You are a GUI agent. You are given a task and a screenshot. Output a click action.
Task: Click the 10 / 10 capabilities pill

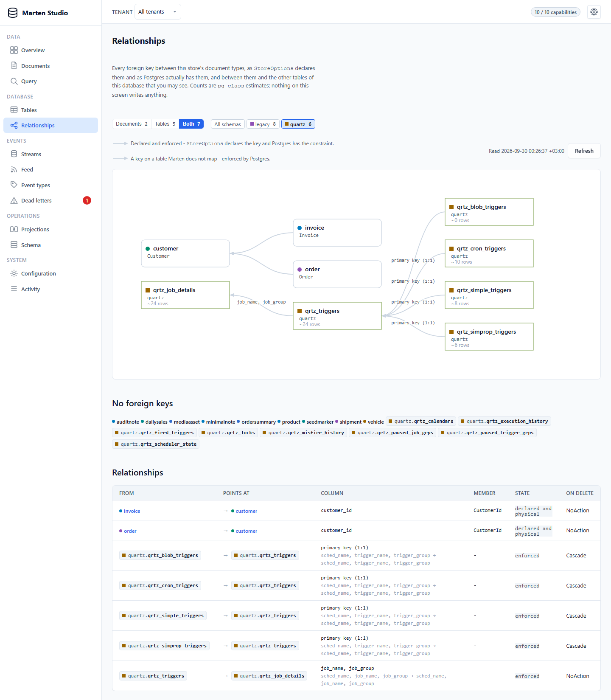[x=555, y=12]
